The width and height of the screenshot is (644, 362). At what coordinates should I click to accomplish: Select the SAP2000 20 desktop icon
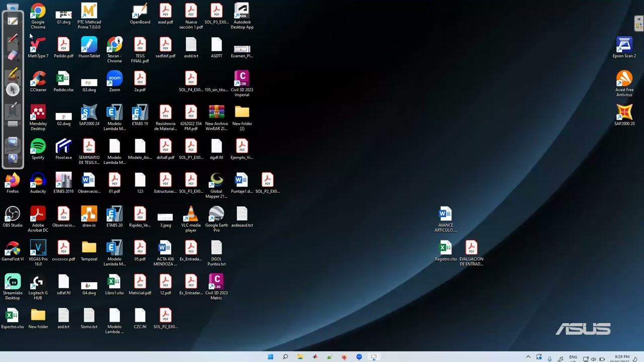624,115
